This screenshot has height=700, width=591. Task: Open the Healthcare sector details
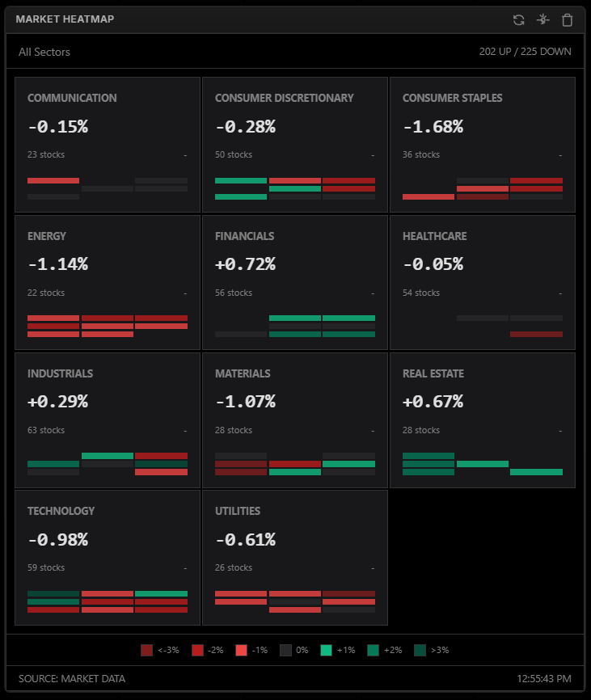(482, 281)
